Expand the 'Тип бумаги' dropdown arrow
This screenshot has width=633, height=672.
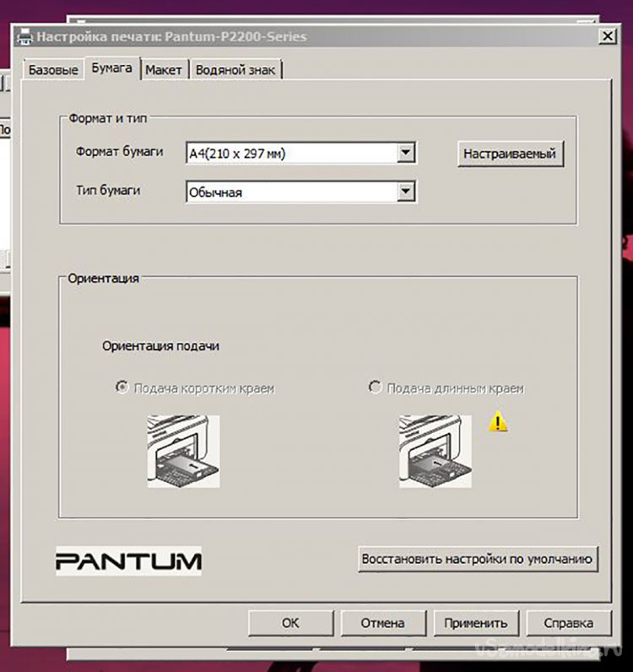coord(406,192)
